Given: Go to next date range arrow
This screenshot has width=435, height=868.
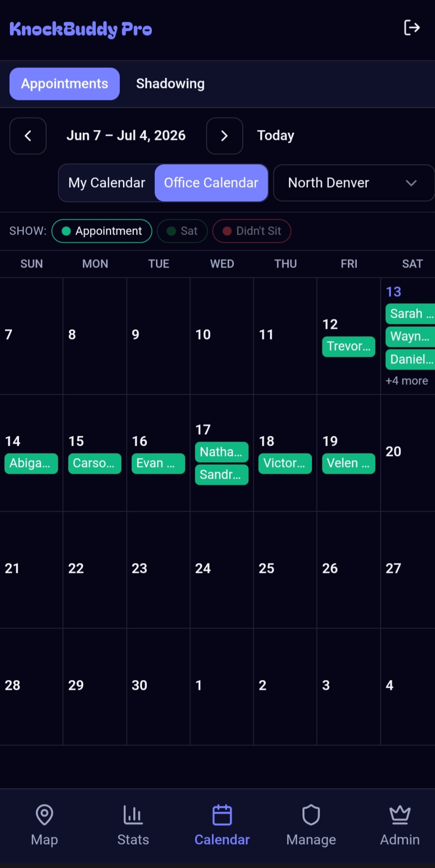Looking at the screenshot, I should 224,136.
